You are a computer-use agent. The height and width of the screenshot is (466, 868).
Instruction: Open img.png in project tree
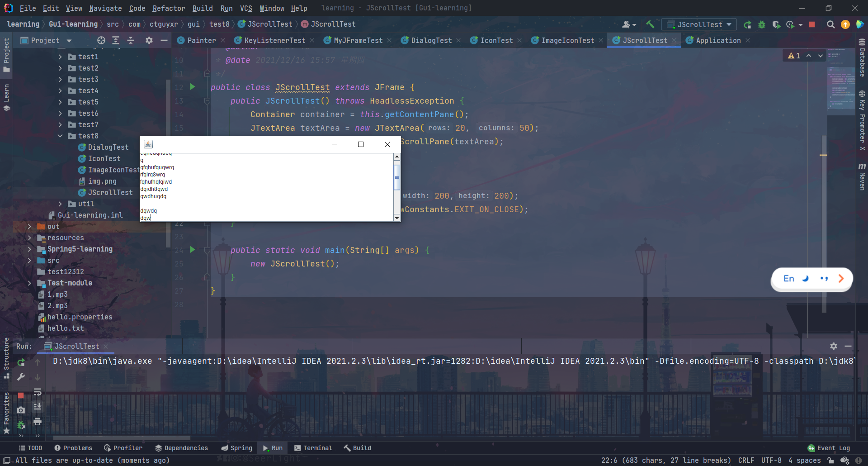[x=102, y=181]
